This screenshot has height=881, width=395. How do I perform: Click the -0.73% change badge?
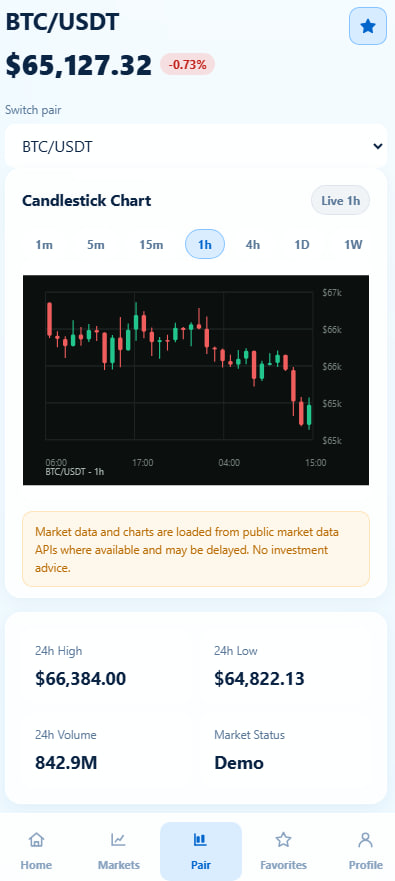tap(188, 65)
